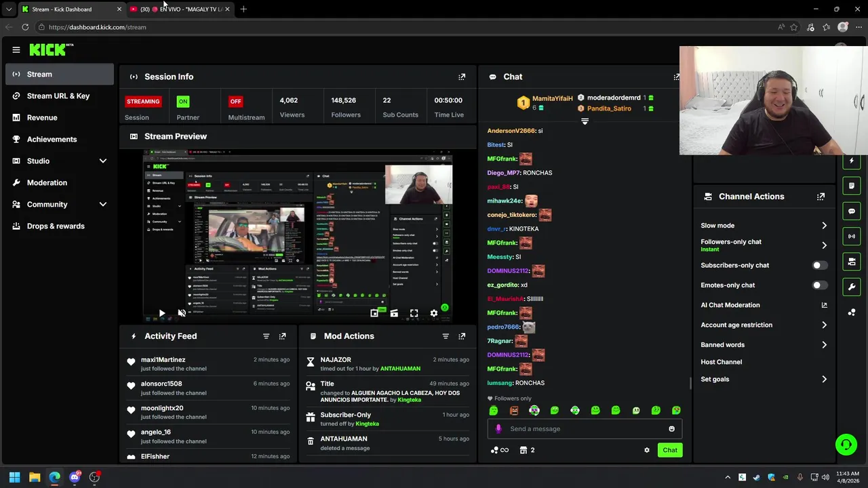Open the browser tab list dropdown
The height and width of the screenshot is (488, 868).
click(x=8, y=9)
